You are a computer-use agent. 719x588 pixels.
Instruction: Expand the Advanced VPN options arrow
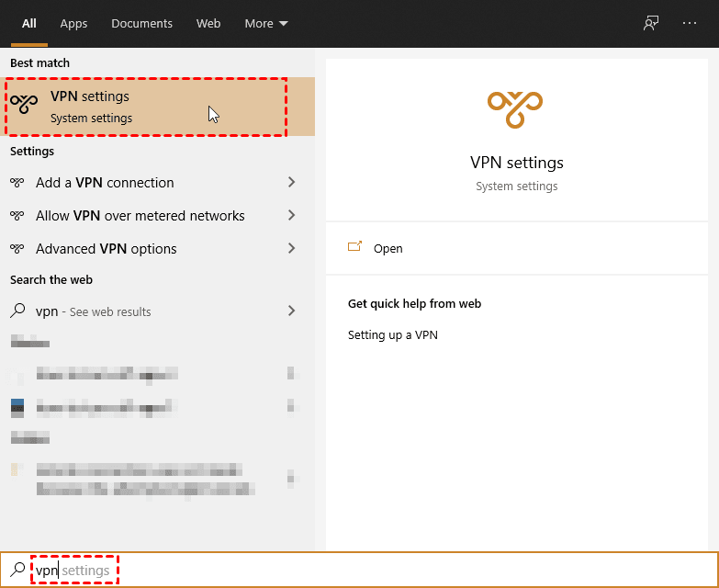pos(292,249)
